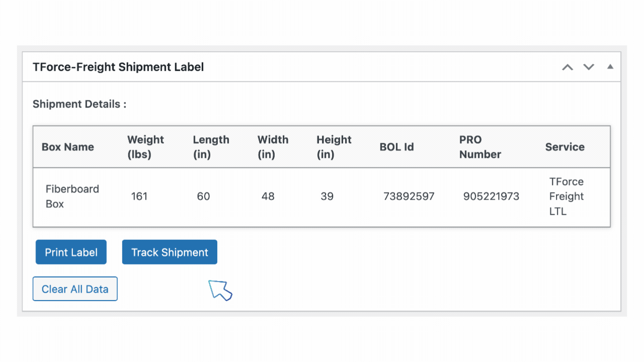Image resolution: width=644 pixels, height=362 pixels.
Task: Click the move panel down arrow
Action: (x=589, y=67)
